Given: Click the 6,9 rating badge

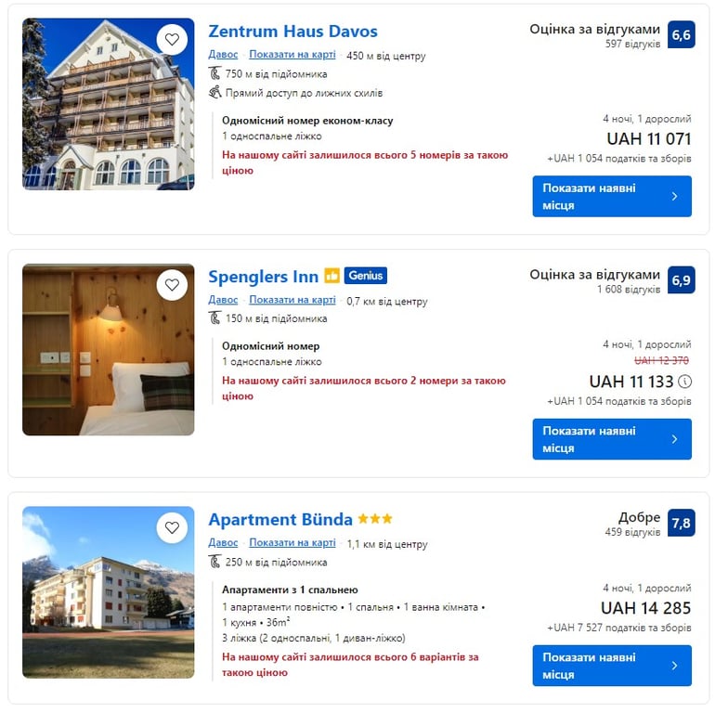Looking at the screenshot, I should click(681, 280).
